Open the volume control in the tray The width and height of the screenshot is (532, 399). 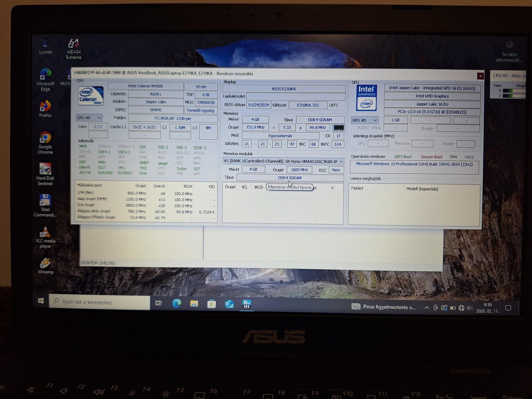pyautogui.click(x=469, y=308)
